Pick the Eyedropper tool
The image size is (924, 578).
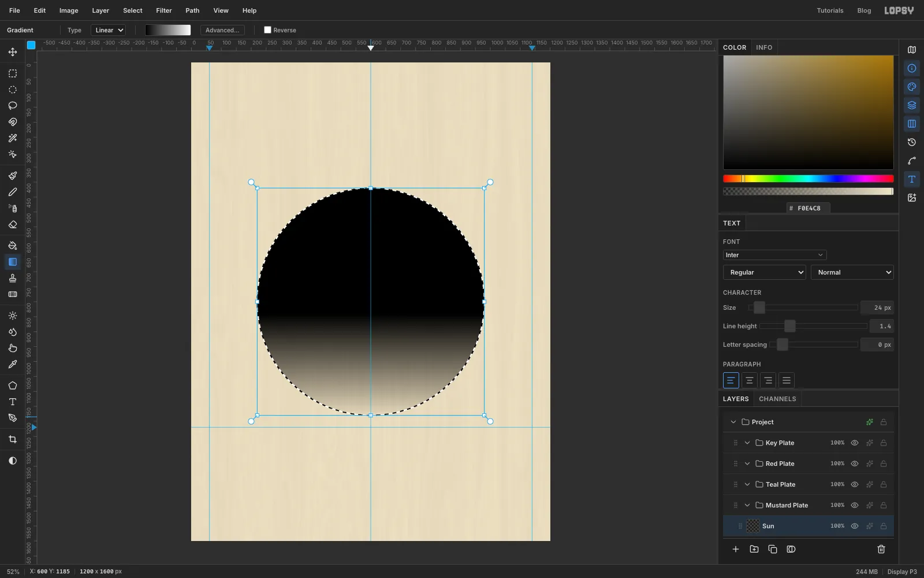click(13, 364)
